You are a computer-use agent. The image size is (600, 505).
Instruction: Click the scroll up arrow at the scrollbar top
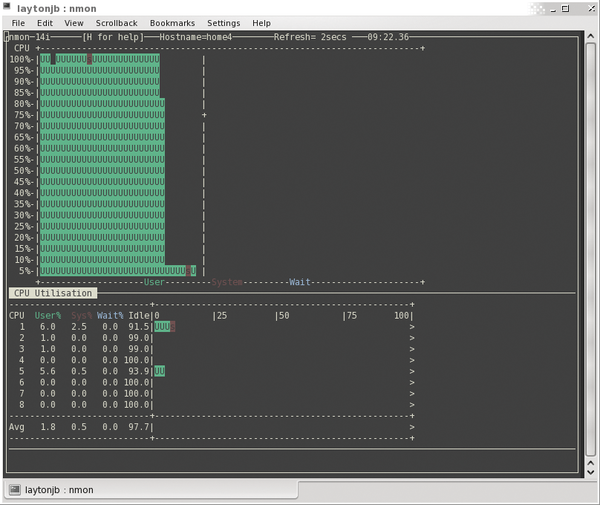[590, 36]
